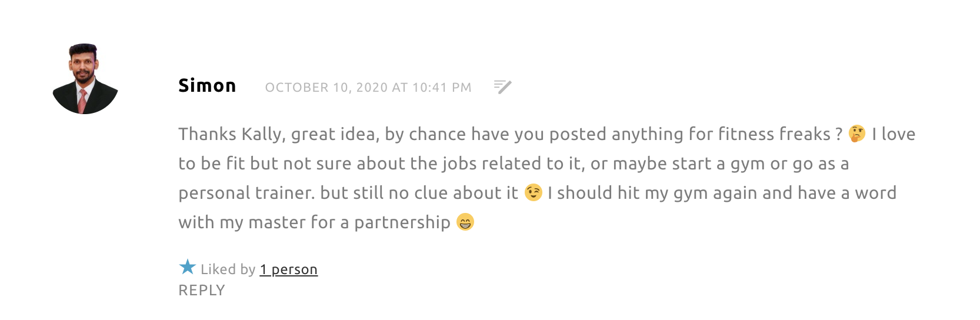Click the thinking face emoji
This screenshot has height=320, width=980.
(x=857, y=134)
